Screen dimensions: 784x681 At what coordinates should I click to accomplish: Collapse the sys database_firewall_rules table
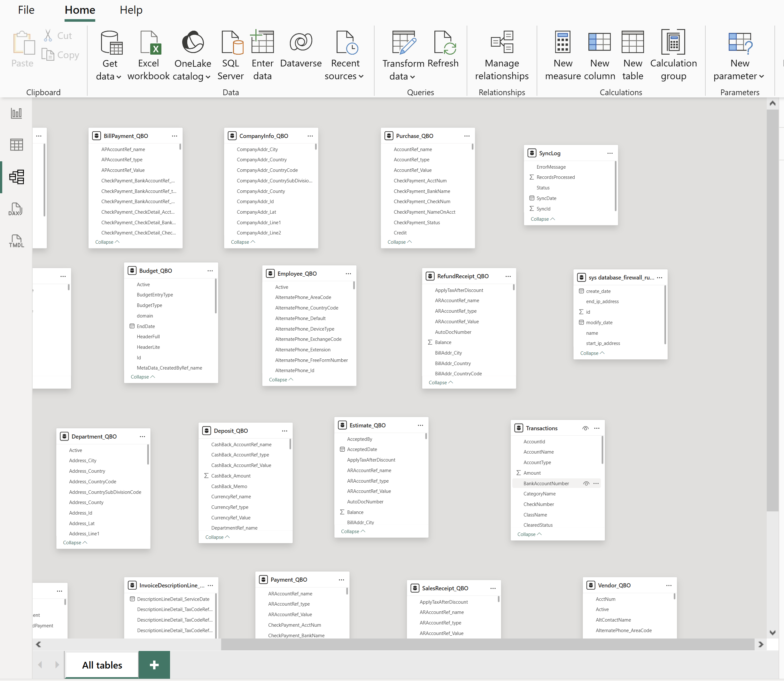(x=592, y=353)
